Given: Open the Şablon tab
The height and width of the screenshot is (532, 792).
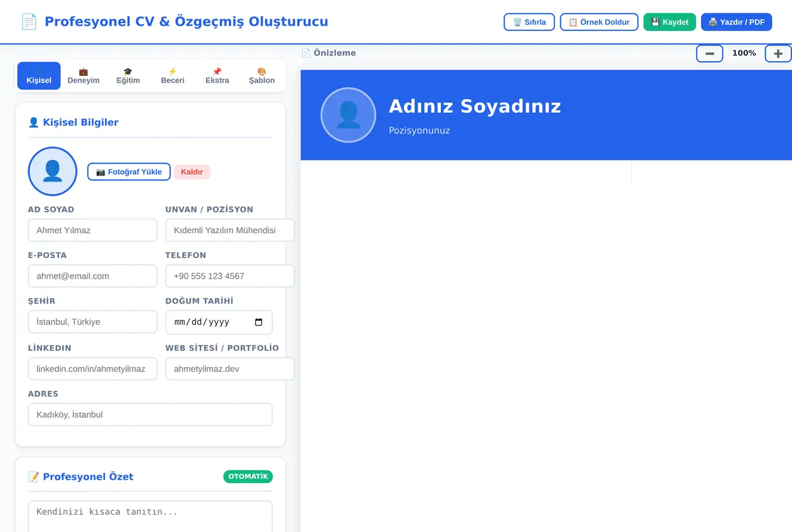Looking at the screenshot, I should (x=261, y=76).
